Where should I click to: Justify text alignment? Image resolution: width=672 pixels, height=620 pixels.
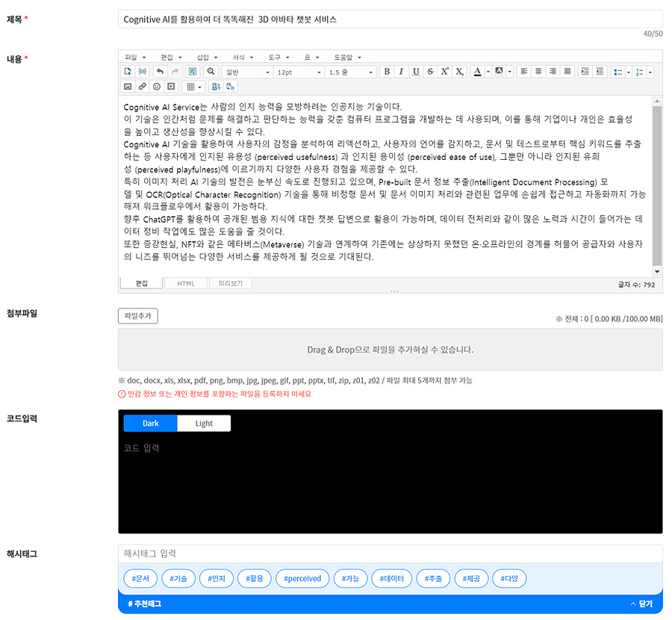567,72
